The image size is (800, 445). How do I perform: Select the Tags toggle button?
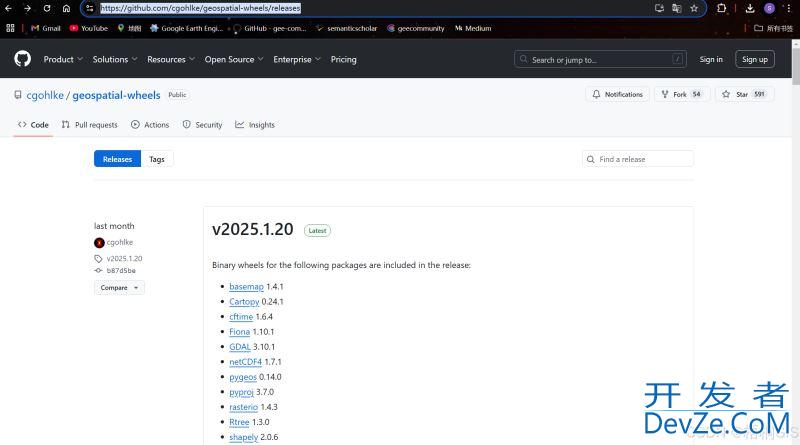point(157,159)
